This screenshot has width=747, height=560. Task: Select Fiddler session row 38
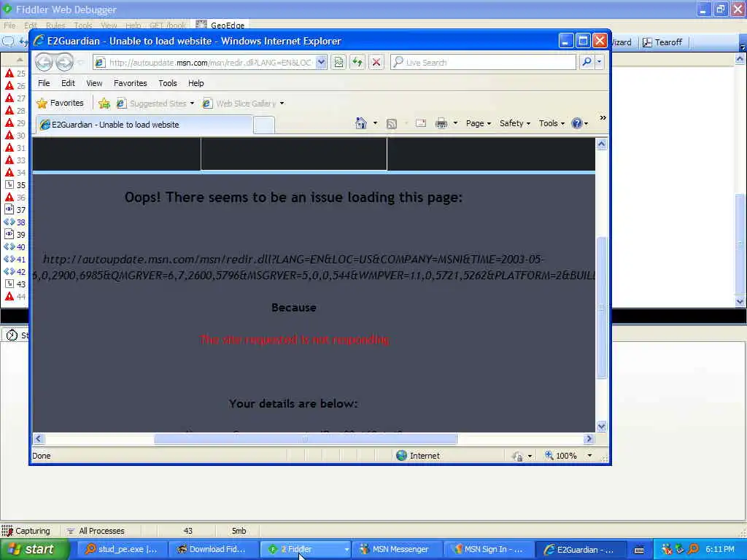(15, 222)
